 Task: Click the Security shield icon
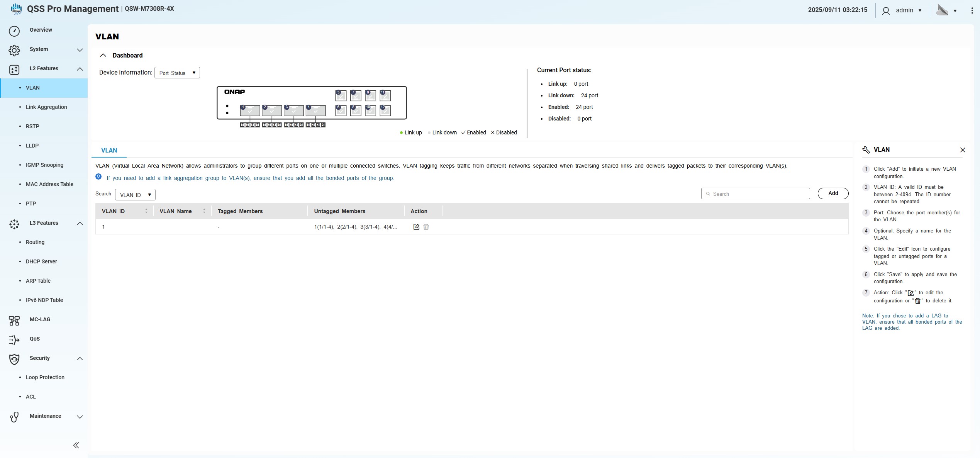coord(14,359)
